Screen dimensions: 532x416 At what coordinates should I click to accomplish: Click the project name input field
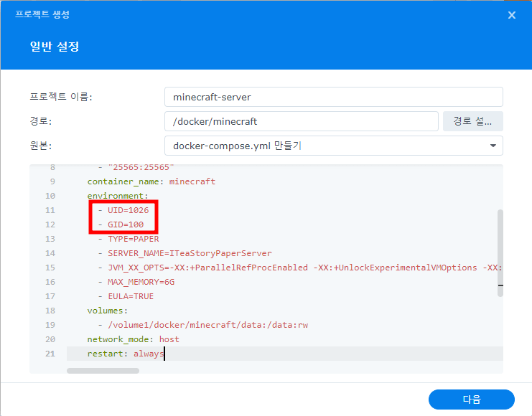[x=334, y=97]
